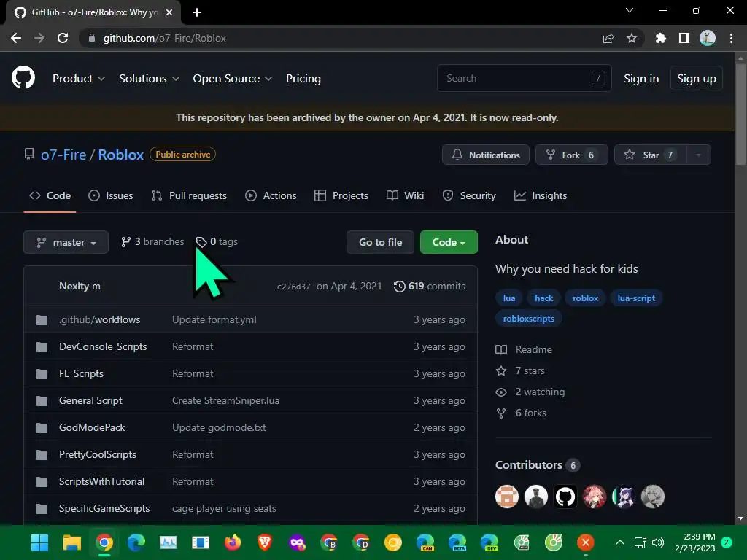Expand the Product menu
747x560 pixels.
click(79, 78)
